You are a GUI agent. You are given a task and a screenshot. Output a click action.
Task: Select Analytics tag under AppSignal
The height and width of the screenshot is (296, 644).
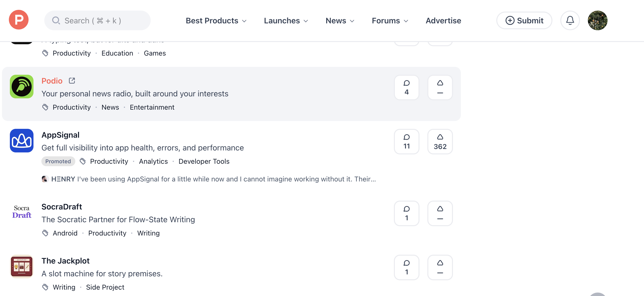(x=153, y=161)
